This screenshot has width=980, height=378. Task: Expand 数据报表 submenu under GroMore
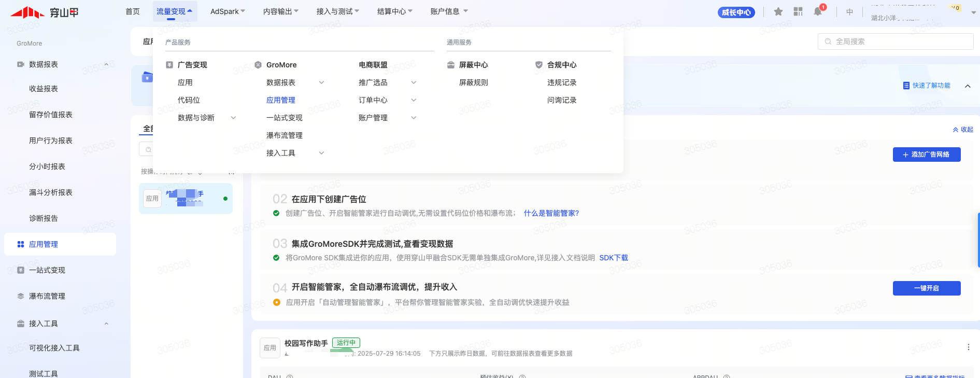pos(321,82)
